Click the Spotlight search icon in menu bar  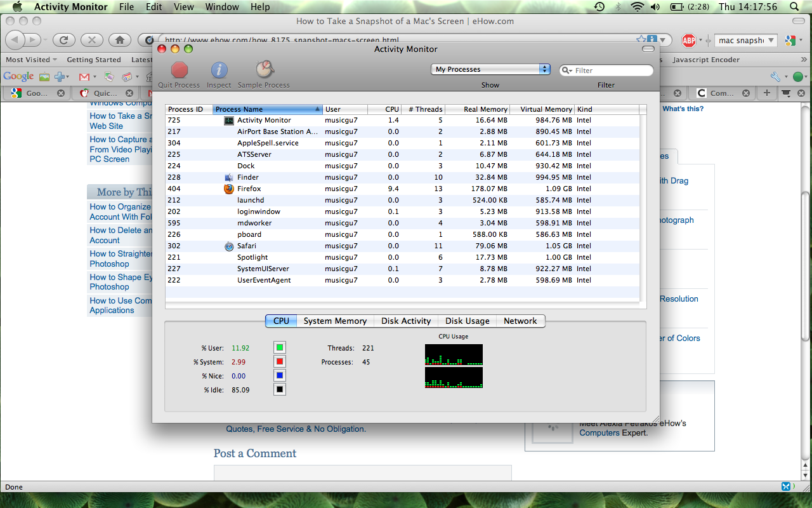pos(794,7)
